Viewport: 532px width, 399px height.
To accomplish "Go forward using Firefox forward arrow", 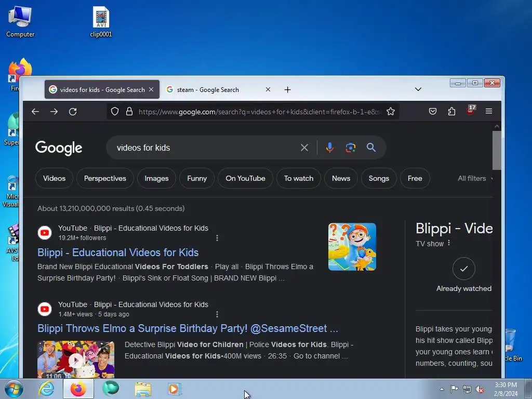I will (x=54, y=112).
